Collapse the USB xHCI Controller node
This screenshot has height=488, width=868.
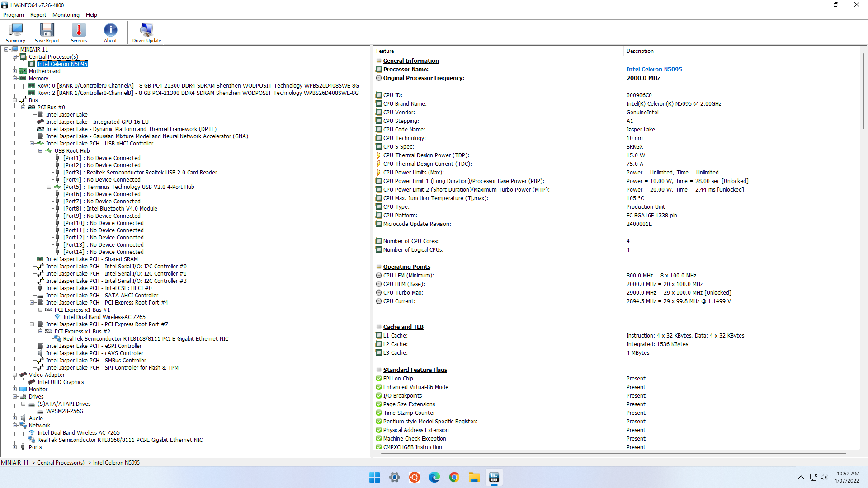[32, 144]
